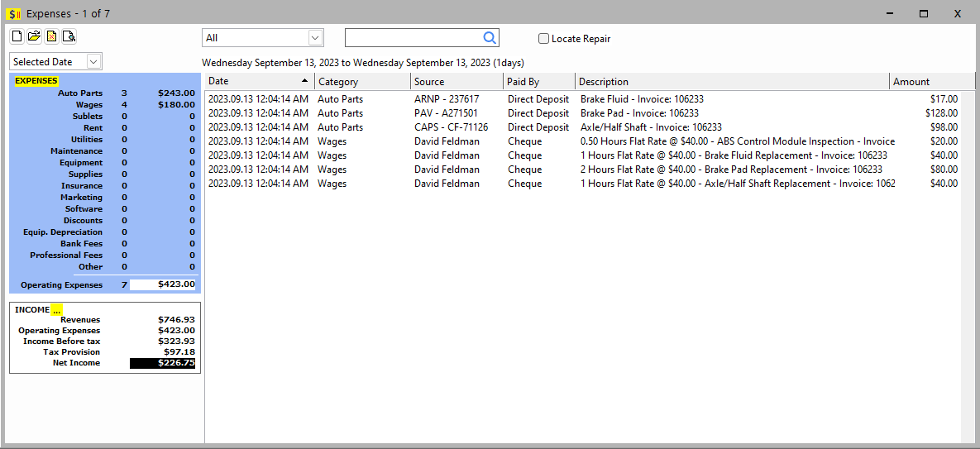This screenshot has width=980, height=449.
Task: Select the Brake Fluid Replacement wages row
Action: coord(582,155)
